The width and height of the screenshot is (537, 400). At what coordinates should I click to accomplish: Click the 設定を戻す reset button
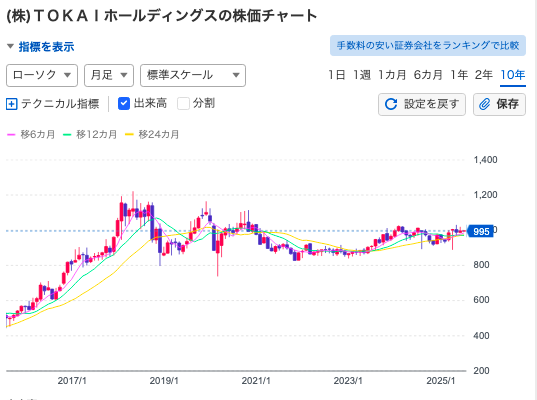tap(422, 104)
